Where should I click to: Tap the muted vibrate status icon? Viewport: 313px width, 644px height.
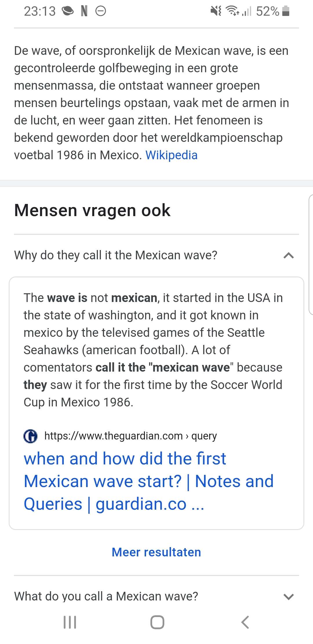click(216, 11)
